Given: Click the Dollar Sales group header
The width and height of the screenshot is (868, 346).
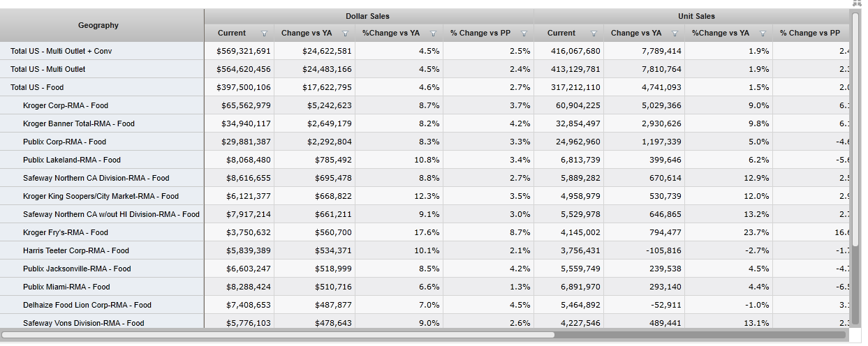Looking at the screenshot, I should [x=368, y=16].
